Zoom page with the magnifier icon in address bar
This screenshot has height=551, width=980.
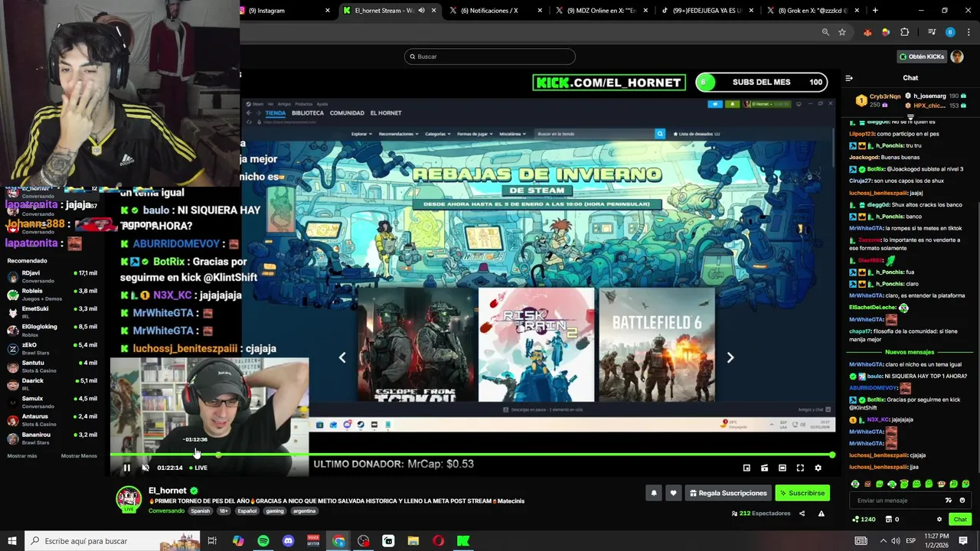click(x=825, y=32)
